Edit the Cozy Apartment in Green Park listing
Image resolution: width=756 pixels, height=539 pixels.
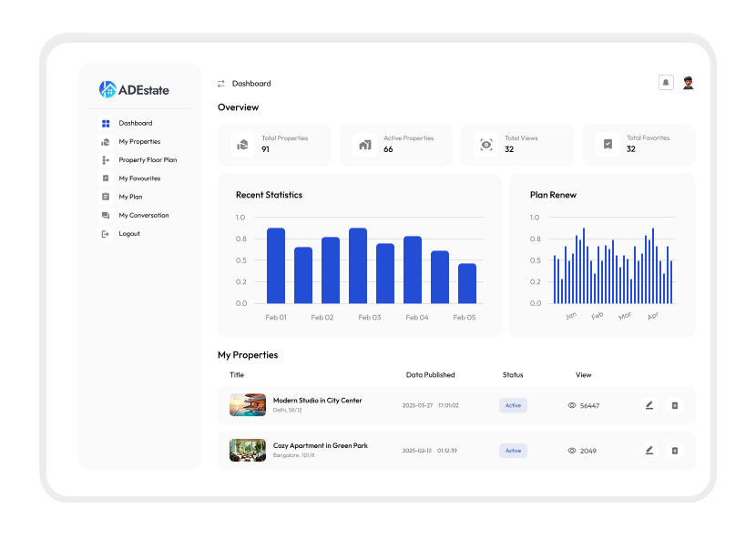click(649, 450)
